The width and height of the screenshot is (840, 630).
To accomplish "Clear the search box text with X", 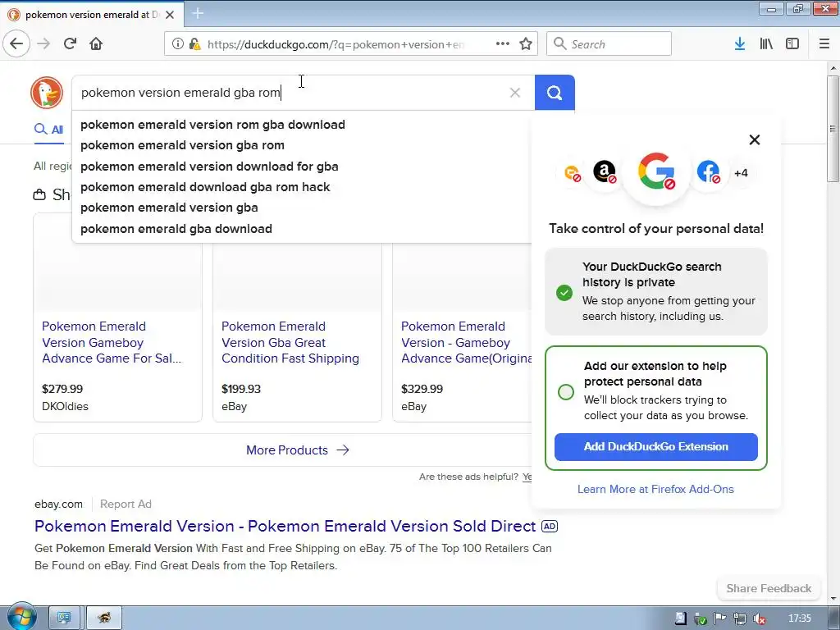I will [x=515, y=93].
